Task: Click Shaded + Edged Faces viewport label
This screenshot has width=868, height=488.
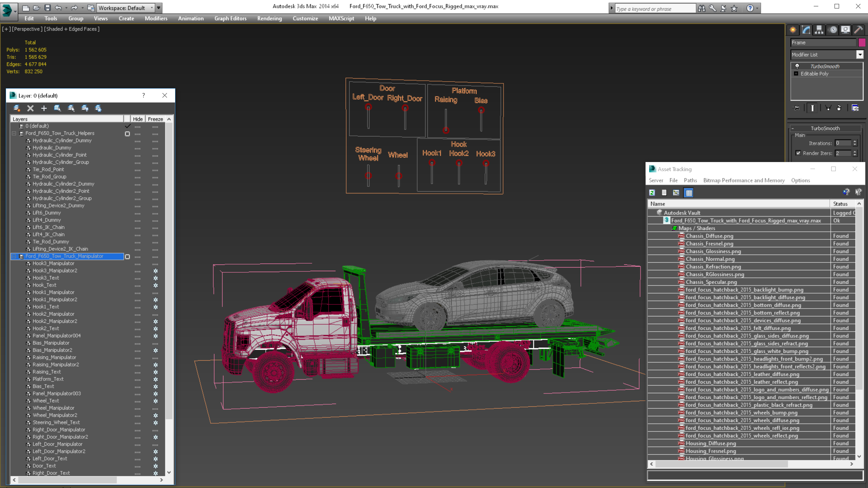Action: pos(72,29)
